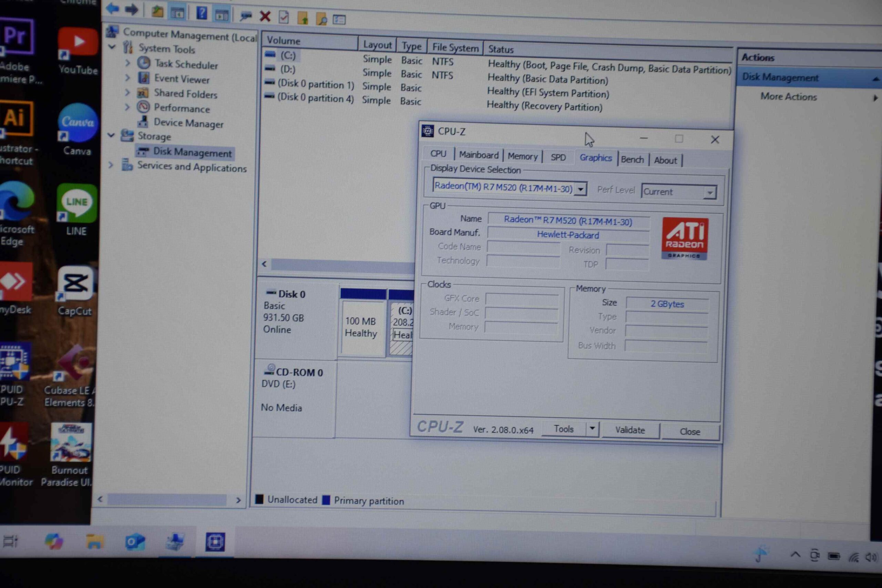Open the Display Device Selection dropdown
882x588 pixels.
[x=581, y=189]
